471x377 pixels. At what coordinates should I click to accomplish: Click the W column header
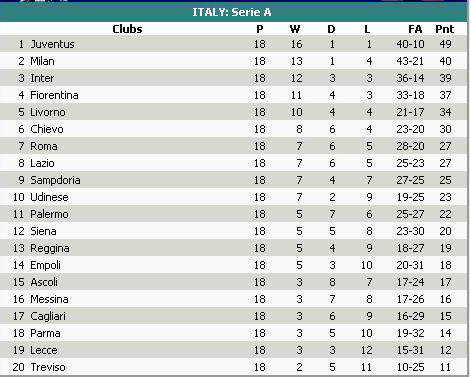click(295, 29)
